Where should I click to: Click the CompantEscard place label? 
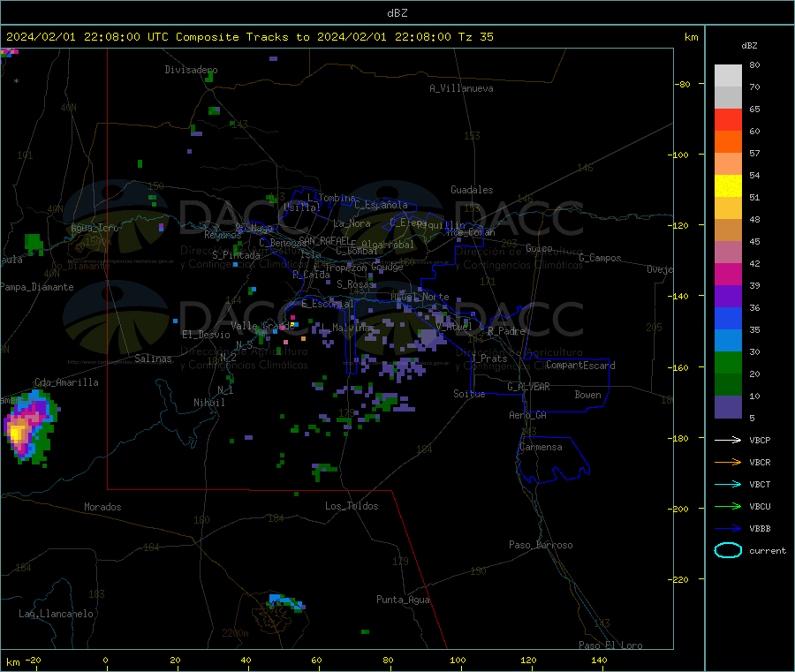(580, 366)
